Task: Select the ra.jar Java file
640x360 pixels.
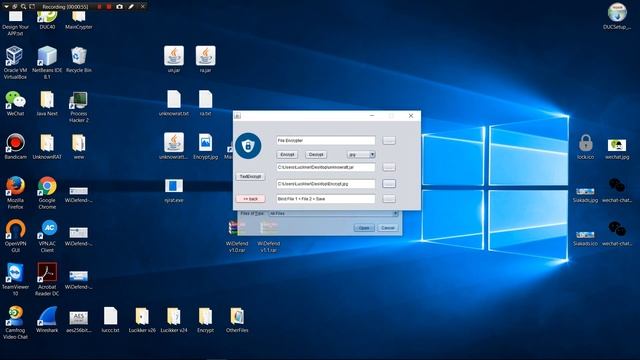Action: click(205, 60)
